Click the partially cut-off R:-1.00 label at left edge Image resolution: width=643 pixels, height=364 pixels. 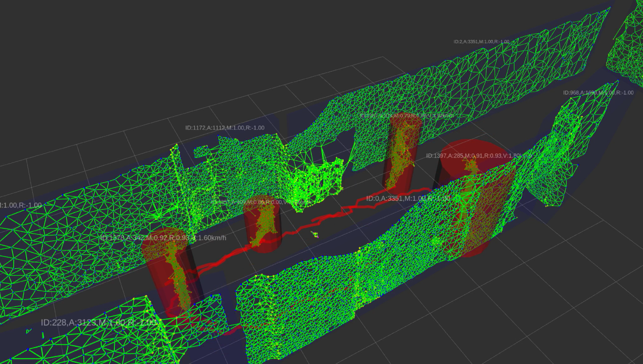pos(21,205)
